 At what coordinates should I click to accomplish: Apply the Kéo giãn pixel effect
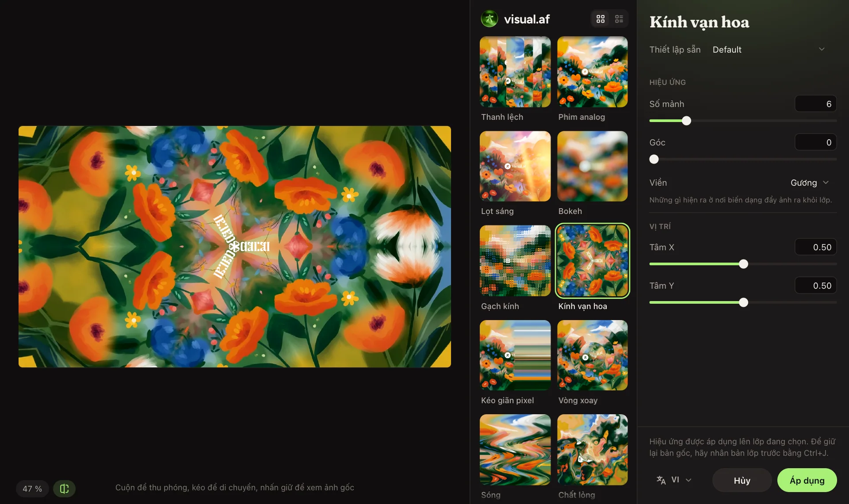515,355
